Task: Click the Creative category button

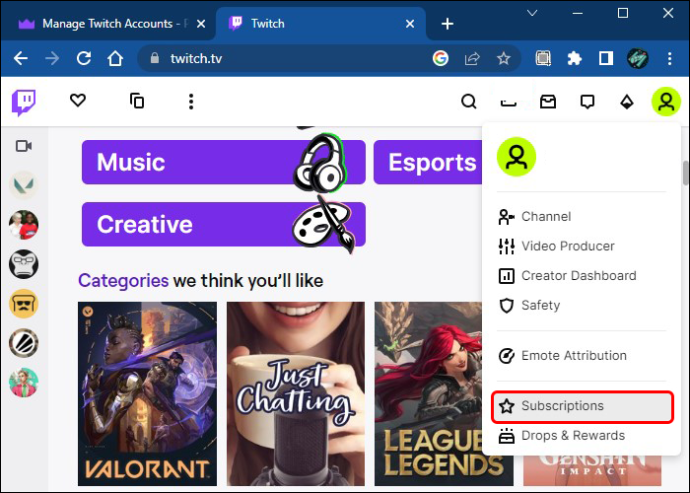Action: pos(224,224)
